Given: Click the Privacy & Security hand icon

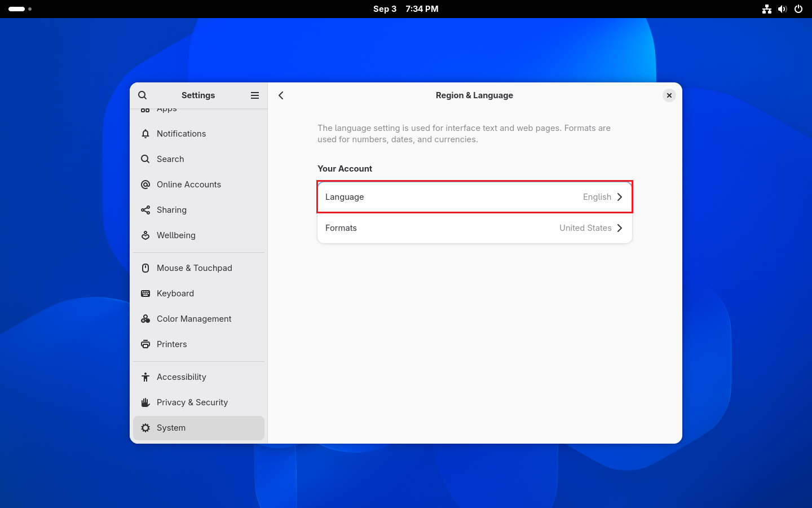Looking at the screenshot, I should tap(145, 402).
